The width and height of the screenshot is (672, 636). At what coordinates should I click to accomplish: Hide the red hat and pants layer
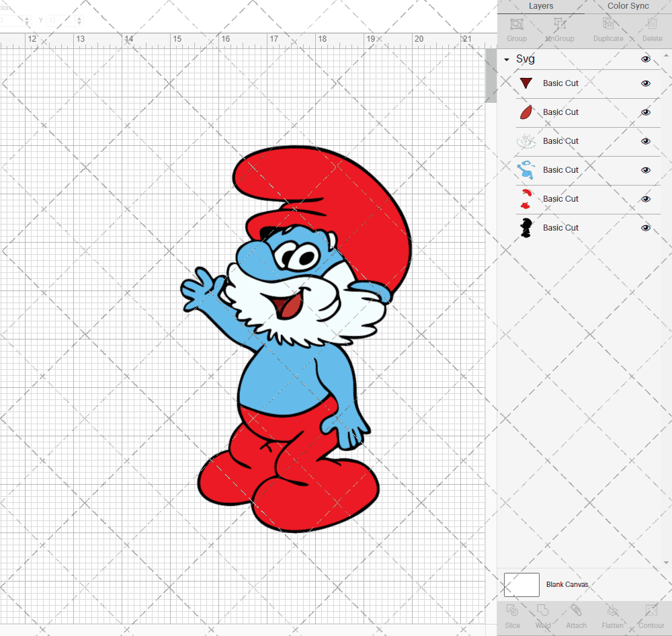click(645, 199)
